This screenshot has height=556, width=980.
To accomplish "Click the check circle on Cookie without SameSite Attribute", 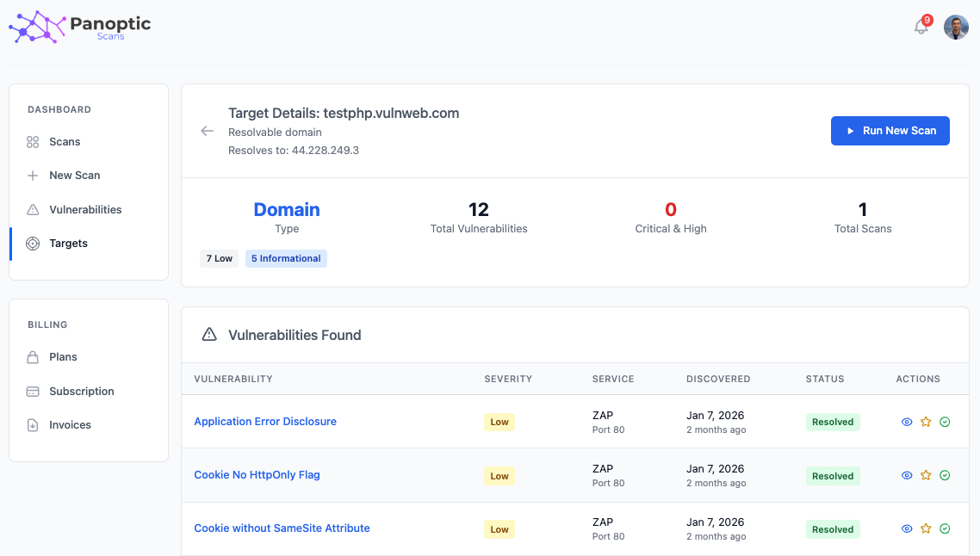I will [x=944, y=528].
